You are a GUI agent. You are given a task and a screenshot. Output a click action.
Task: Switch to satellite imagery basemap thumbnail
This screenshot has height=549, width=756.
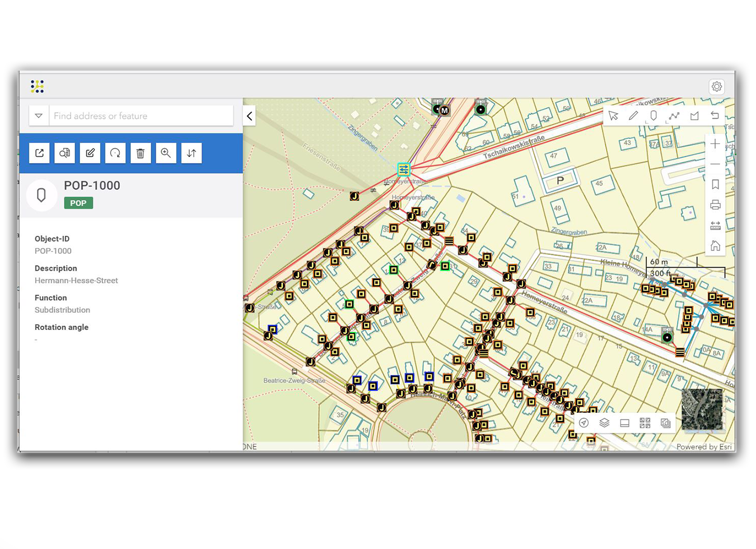(702, 410)
